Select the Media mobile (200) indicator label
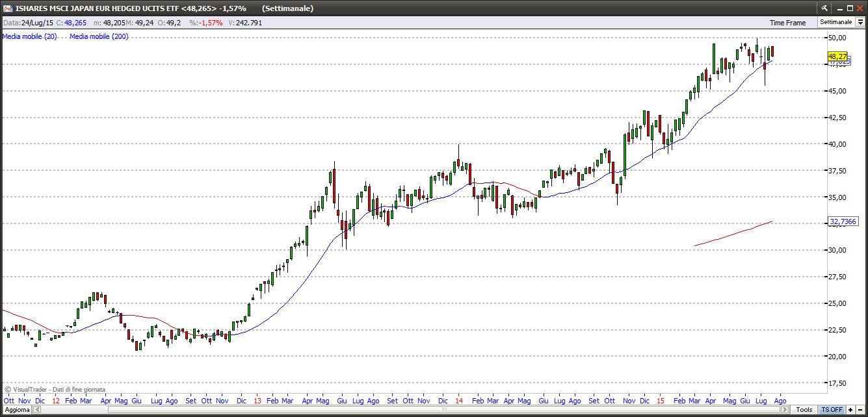This screenshot has width=868, height=417. pos(99,36)
